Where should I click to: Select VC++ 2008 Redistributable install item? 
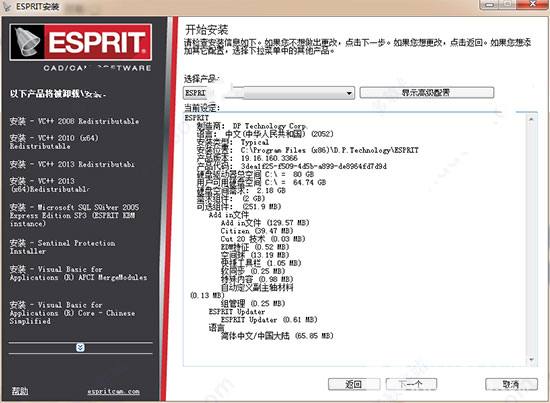pyautogui.click(x=74, y=121)
